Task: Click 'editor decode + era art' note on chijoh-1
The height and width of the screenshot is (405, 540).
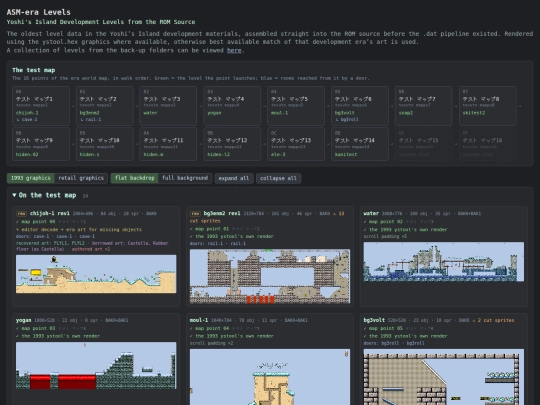Action: tap(79, 229)
